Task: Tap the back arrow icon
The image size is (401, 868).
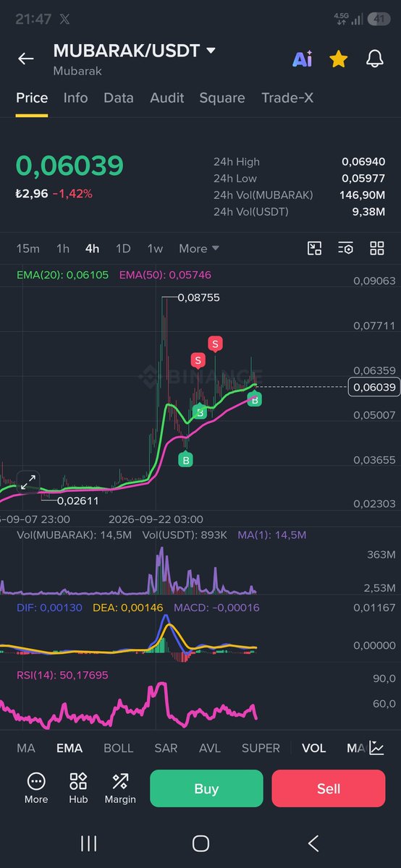Action: point(26,59)
